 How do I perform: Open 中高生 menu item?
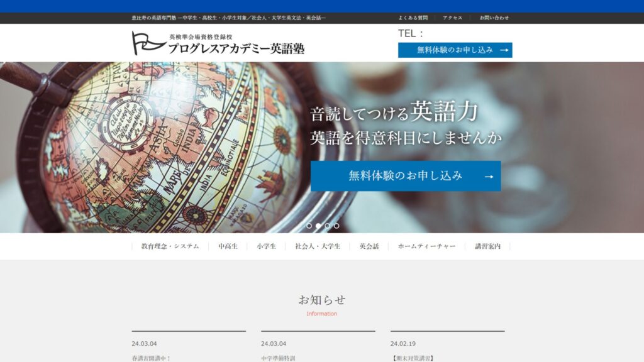(x=228, y=246)
